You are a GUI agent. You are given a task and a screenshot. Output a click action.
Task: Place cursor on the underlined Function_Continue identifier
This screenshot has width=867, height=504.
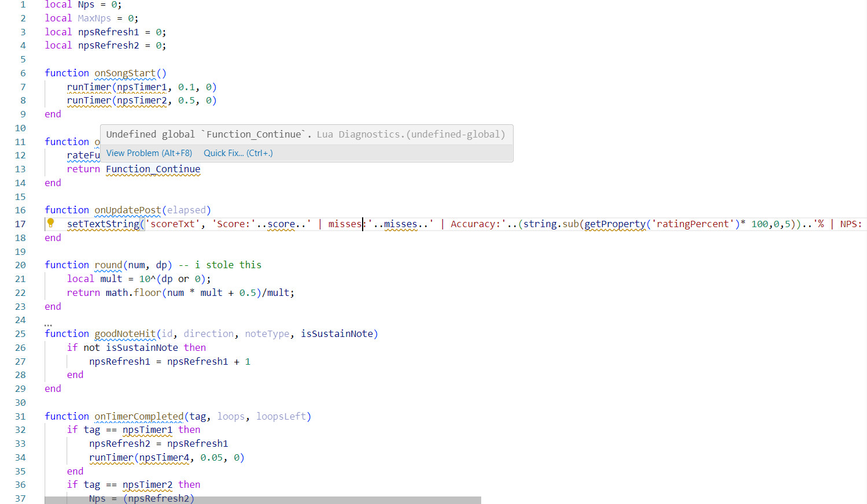tap(153, 169)
